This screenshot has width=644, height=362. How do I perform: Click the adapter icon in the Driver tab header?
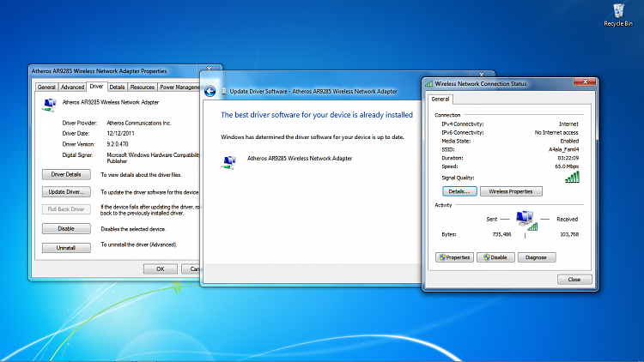pyautogui.click(x=49, y=105)
